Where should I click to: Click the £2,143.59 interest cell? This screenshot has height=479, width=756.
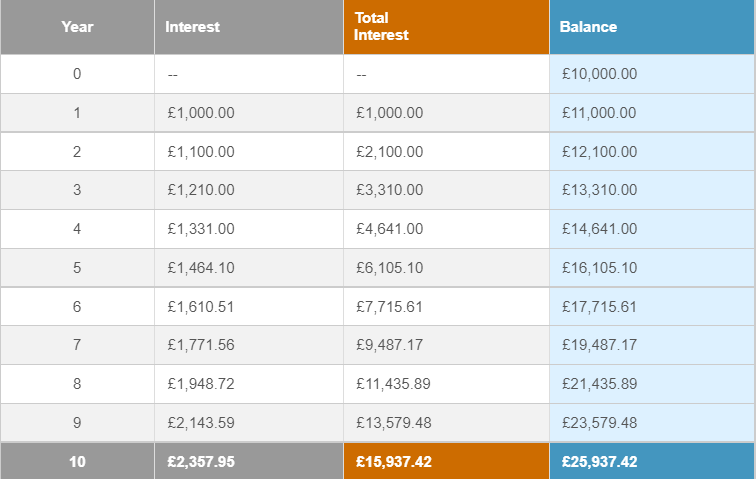(x=201, y=423)
